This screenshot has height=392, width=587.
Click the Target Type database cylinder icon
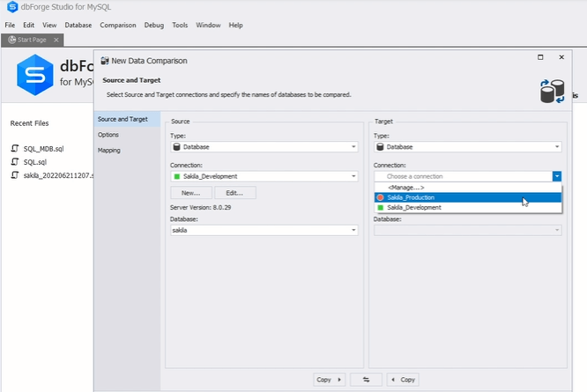(x=380, y=147)
